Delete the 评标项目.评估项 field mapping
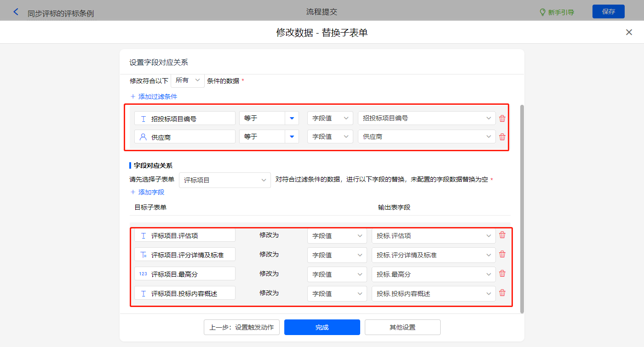Screen dimensions: 644x347 [x=502, y=235]
